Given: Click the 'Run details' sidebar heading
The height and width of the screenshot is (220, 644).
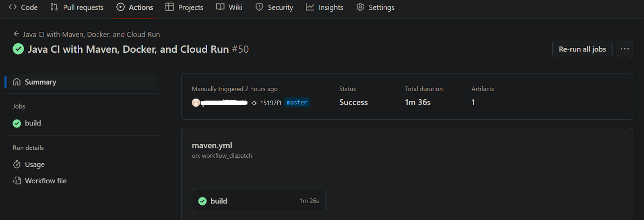Looking at the screenshot, I should pyautogui.click(x=28, y=148).
